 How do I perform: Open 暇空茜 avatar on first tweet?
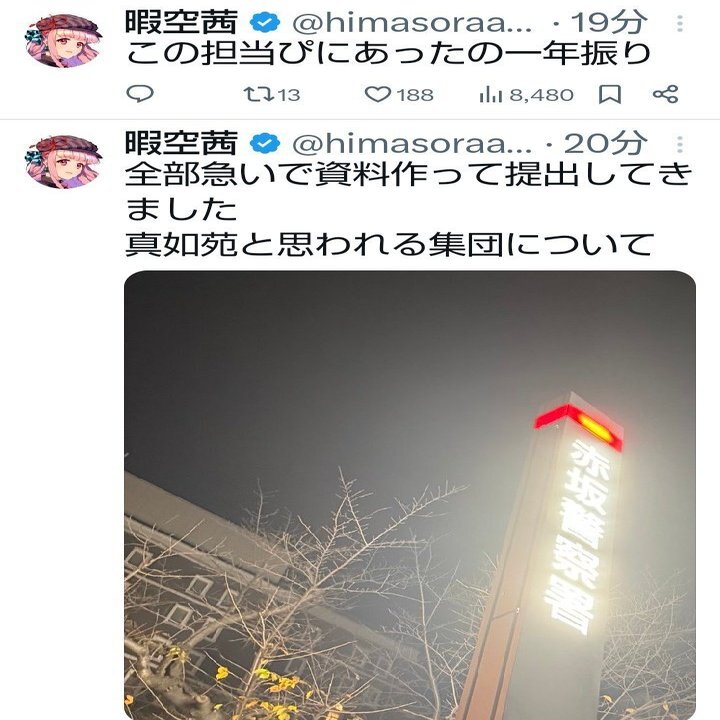point(63,40)
